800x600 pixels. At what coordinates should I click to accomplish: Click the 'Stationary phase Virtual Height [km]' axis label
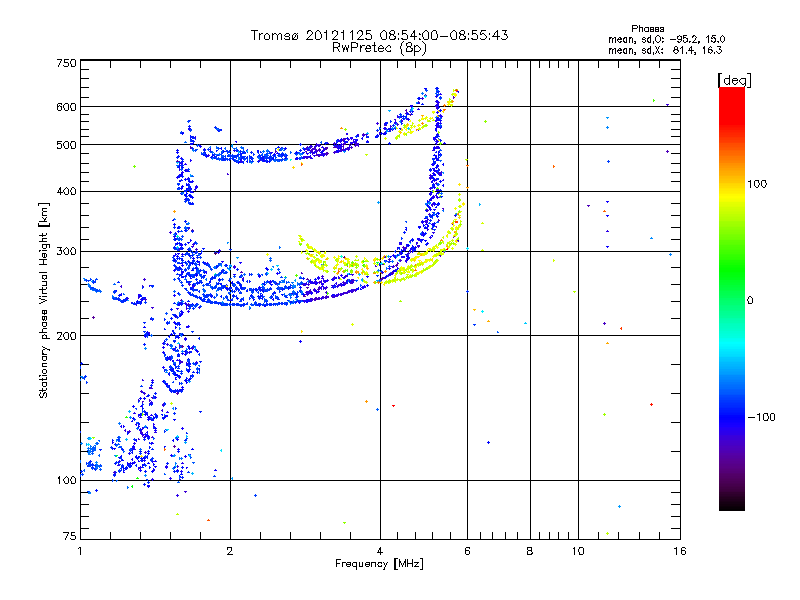(44, 300)
